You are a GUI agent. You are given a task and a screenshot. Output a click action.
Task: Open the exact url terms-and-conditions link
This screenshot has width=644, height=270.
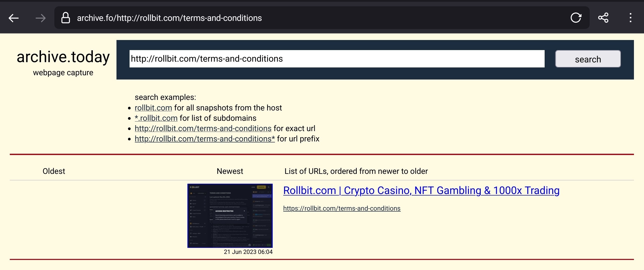click(203, 128)
